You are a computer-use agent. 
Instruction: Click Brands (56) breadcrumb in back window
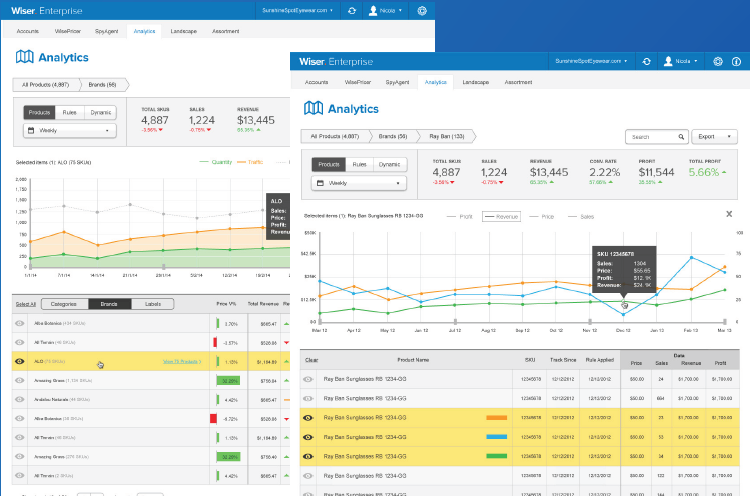(102, 85)
